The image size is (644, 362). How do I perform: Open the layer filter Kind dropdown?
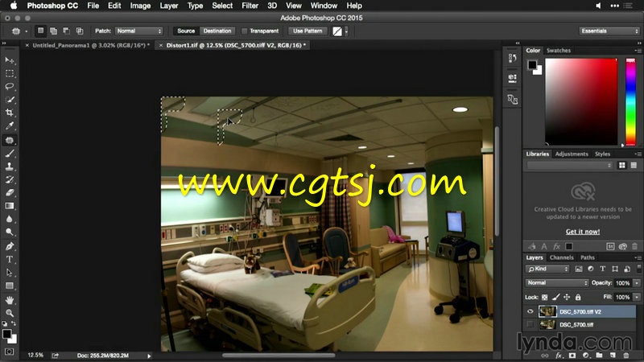pos(547,269)
